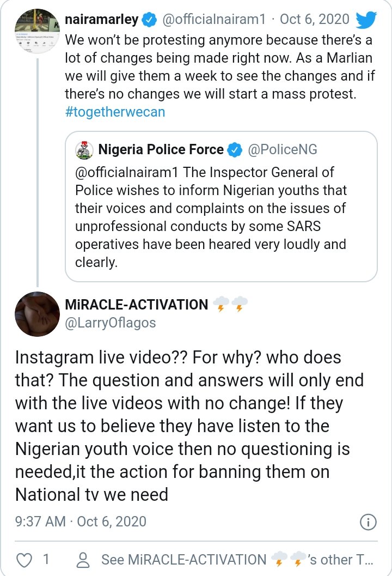Open the #togetherwecan hashtag
This screenshot has width=392, height=576.
[x=114, y=112]
